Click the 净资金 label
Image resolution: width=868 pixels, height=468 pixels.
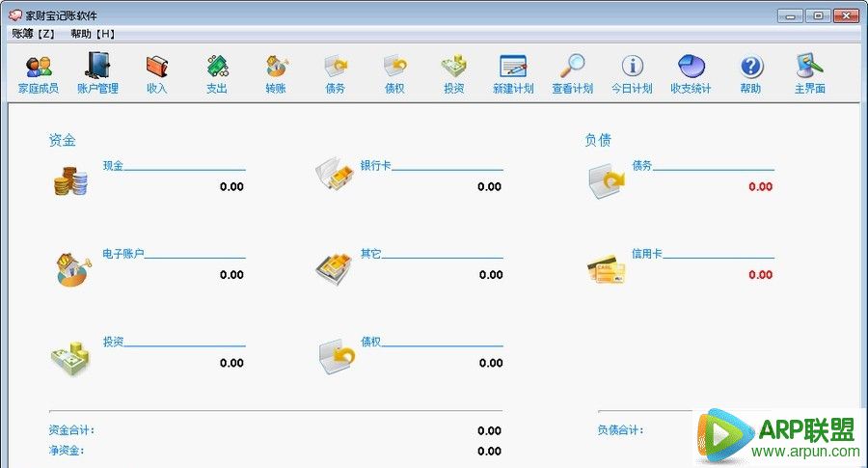point(67,451)
